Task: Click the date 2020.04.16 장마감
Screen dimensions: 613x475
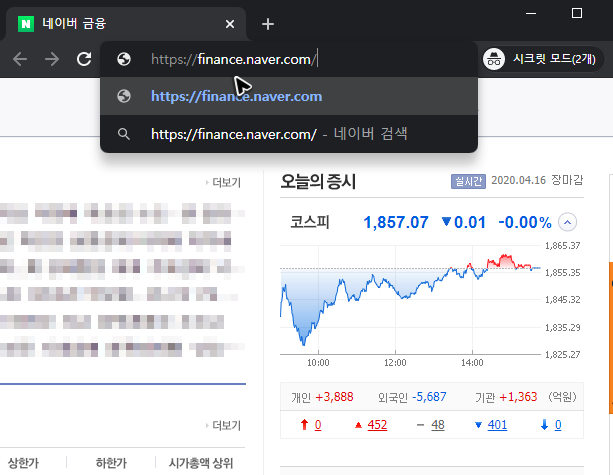Action: (537, 180)
